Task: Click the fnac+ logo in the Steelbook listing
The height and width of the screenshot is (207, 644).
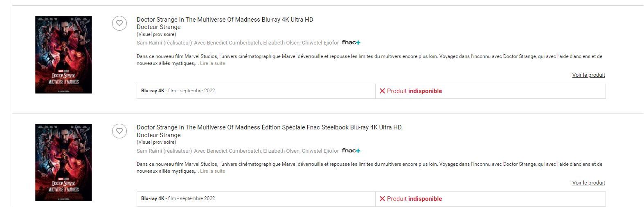Action: coord(351,151)
